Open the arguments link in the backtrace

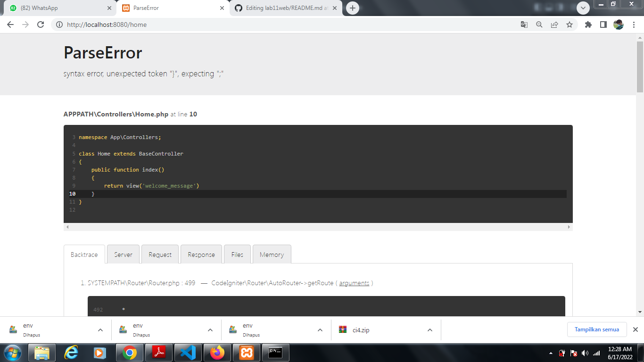click(355, 283)
